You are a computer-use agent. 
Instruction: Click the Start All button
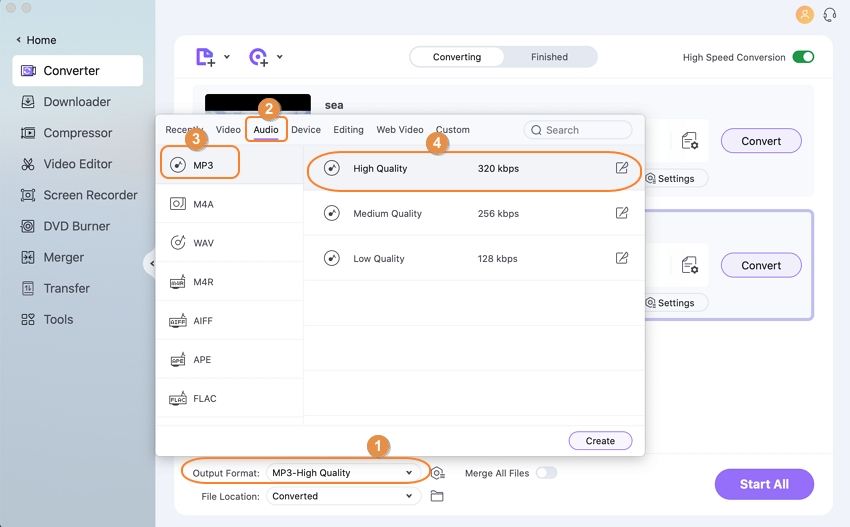[x=764, y=484]
